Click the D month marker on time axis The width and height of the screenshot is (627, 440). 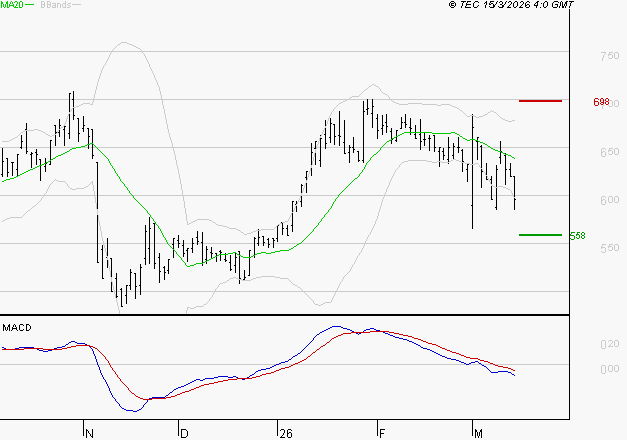pyautogui.click(x=184, y=434)
